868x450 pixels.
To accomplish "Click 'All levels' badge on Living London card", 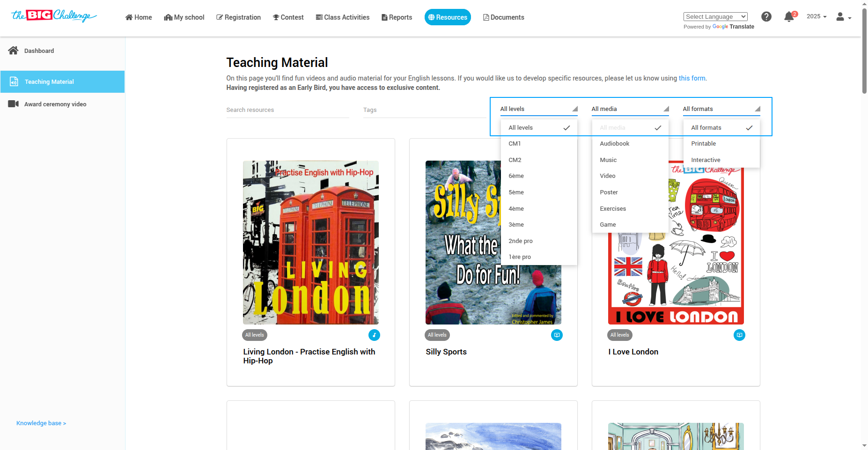I will [x=255, y=335].
